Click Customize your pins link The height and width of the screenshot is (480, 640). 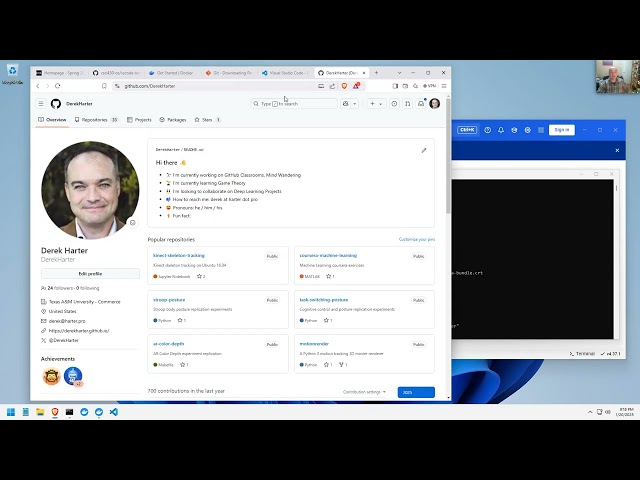click(417, 239)
